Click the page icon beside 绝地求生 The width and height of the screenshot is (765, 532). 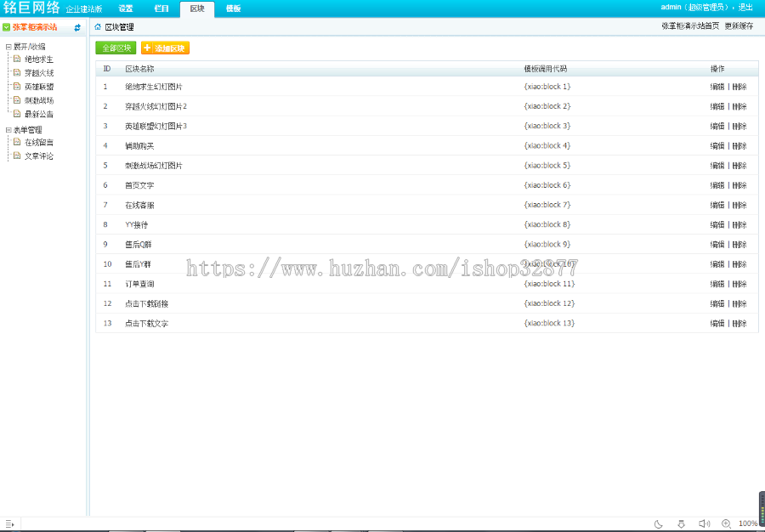coord(17,59)
